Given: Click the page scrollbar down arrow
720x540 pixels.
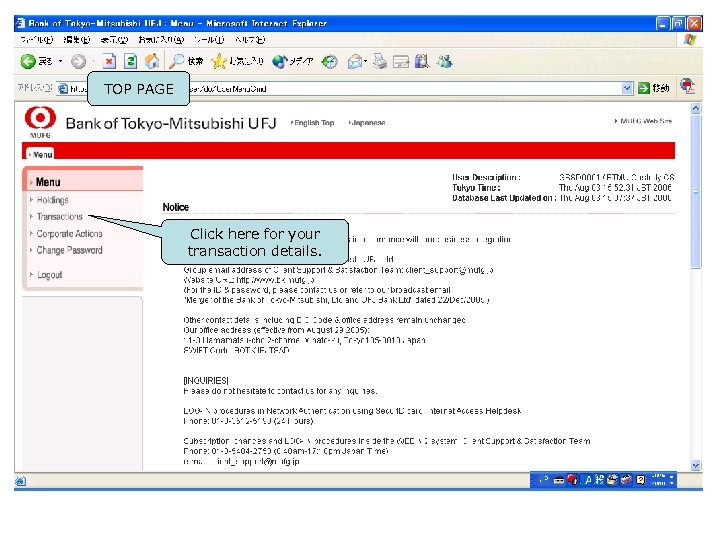Looking at the screenshot, I should click(x=696, y=465).
